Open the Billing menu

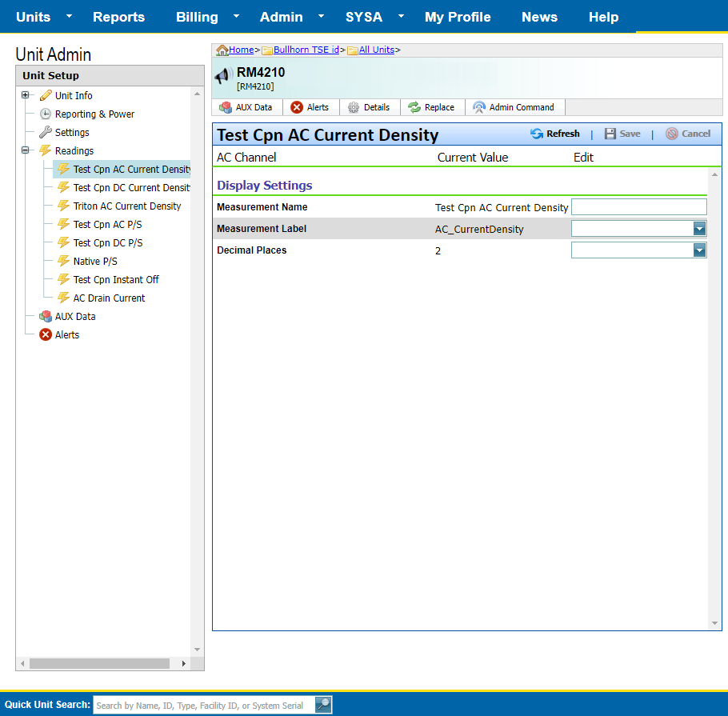197,17
